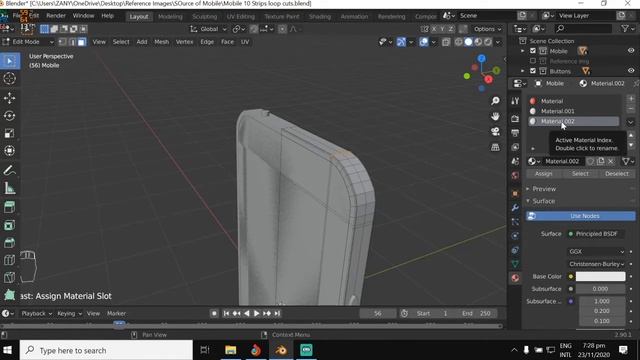
Task: Click the Principled BSDF surface button
Action: coord(596,234)
